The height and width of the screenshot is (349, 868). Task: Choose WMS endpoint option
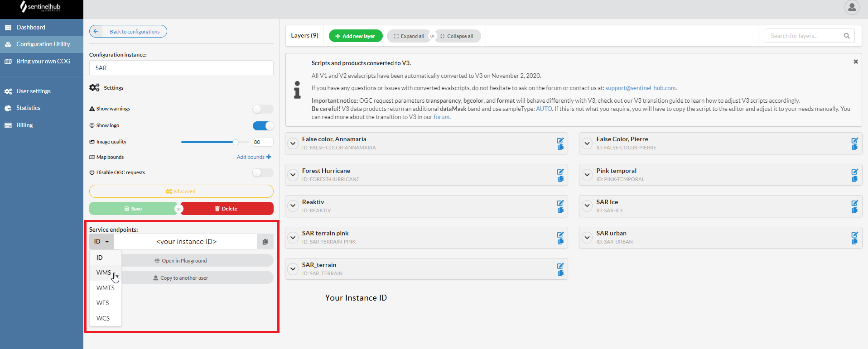click(106, 273)
